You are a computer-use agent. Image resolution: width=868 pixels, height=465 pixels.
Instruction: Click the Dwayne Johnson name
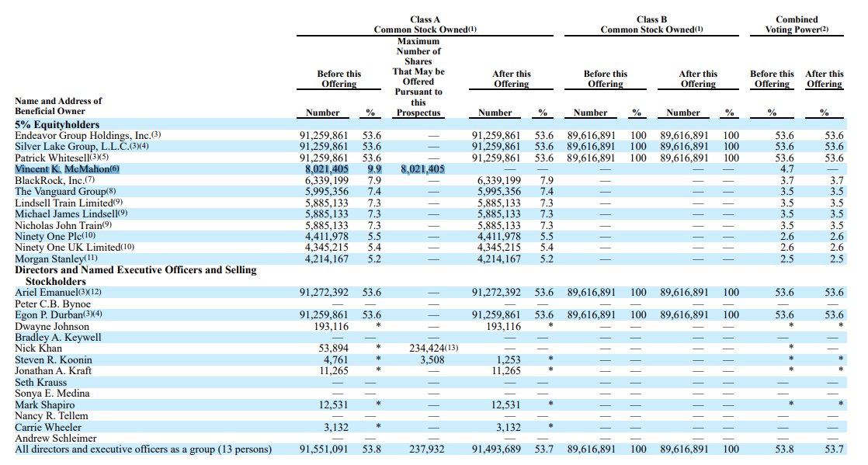coord(51,326)
